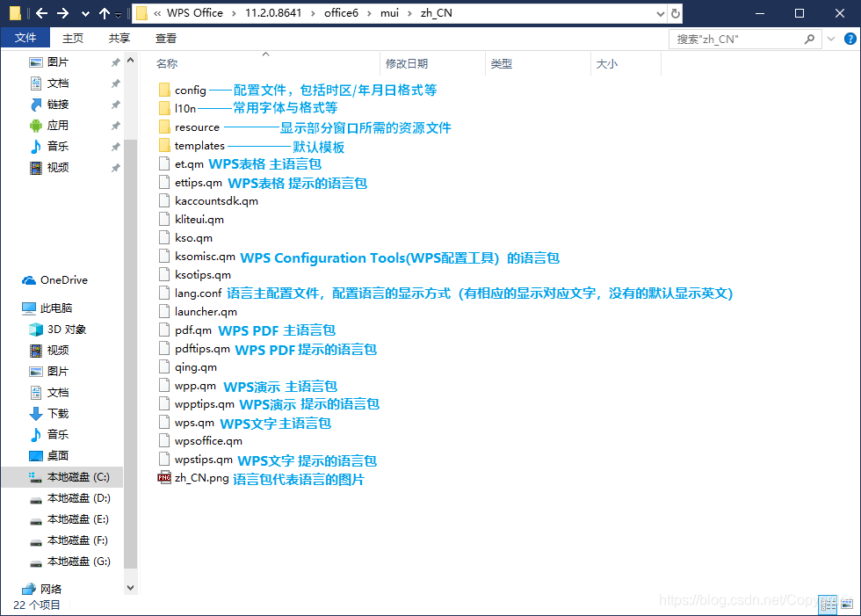Image resolution: width=861 pixels, height=616 pixels.
Task: Switch to the 主页 ribbon tab
Action: click(72, 38)
